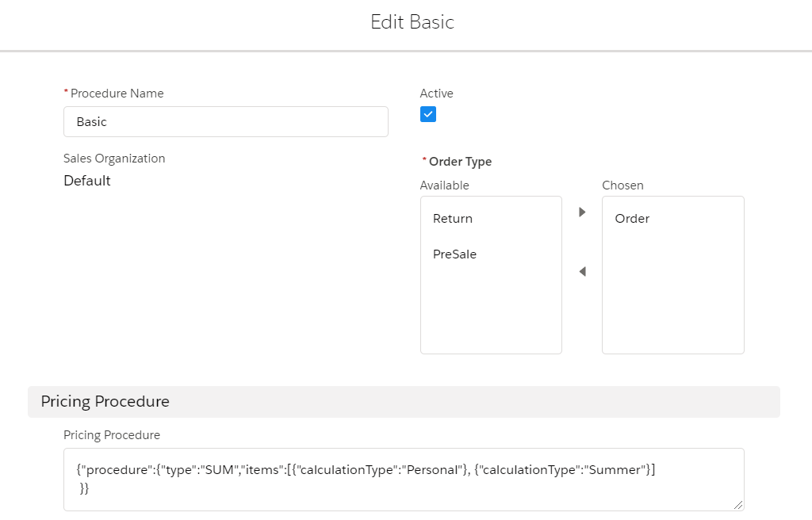812x520 pixels.
Task: Click the Order Type label
Action: (460, 162)
